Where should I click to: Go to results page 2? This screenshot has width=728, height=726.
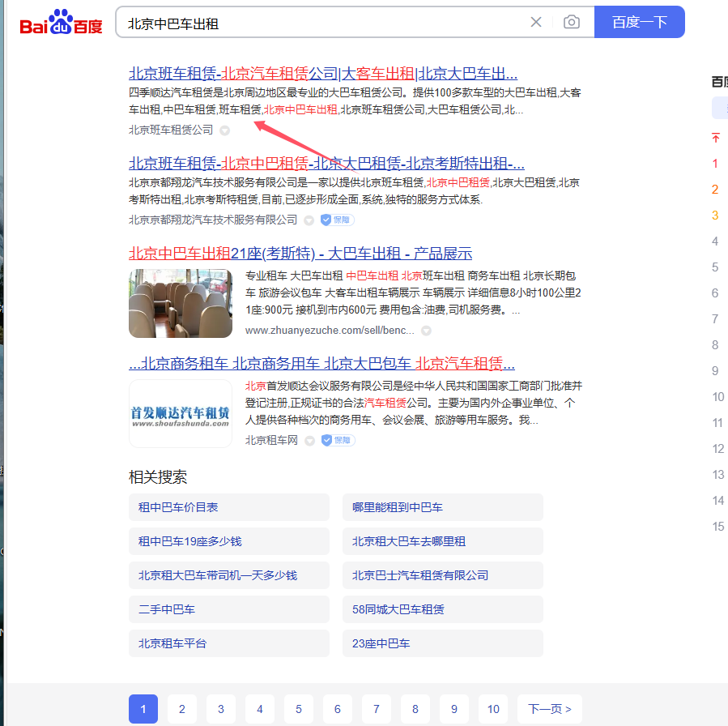click(182, 709)
